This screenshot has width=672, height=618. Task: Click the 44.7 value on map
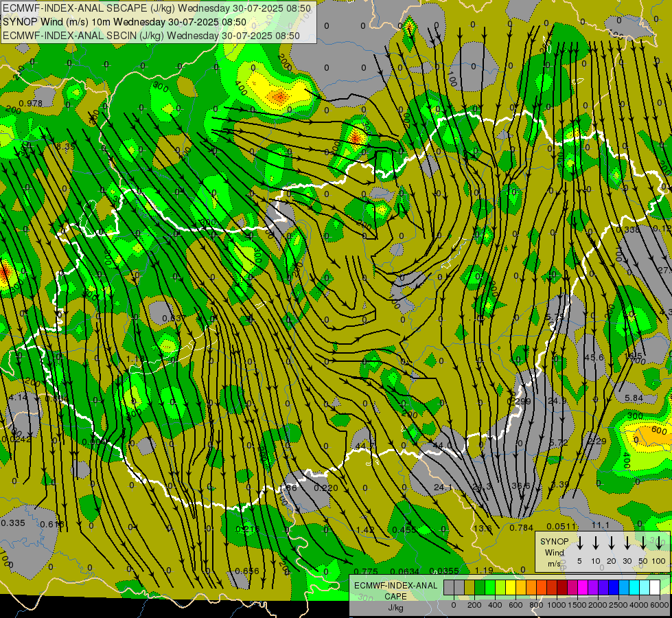[364, 446]
